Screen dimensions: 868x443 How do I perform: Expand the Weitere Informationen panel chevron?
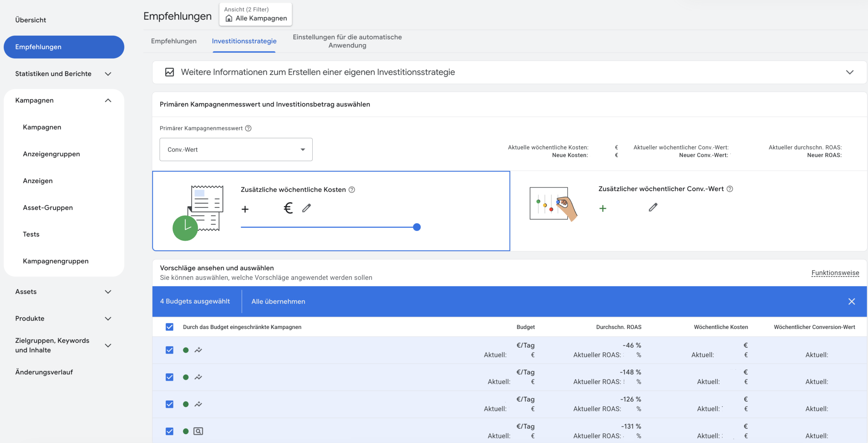point(849,72)
